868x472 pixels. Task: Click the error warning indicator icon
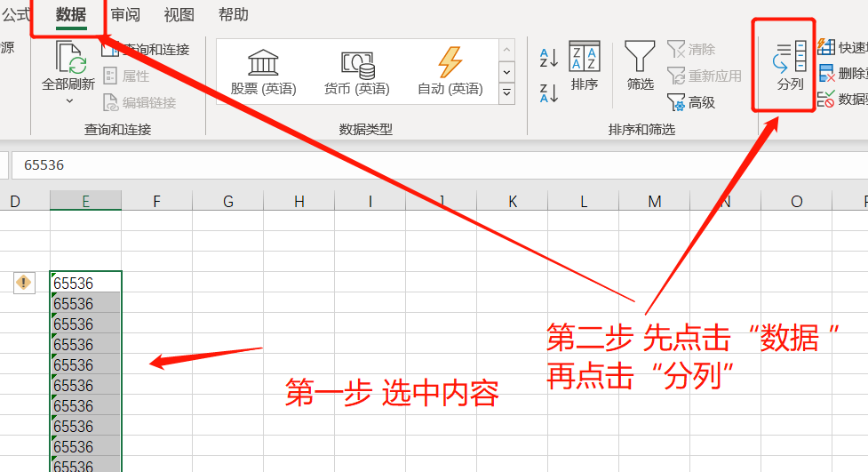(x=24, y=283)
